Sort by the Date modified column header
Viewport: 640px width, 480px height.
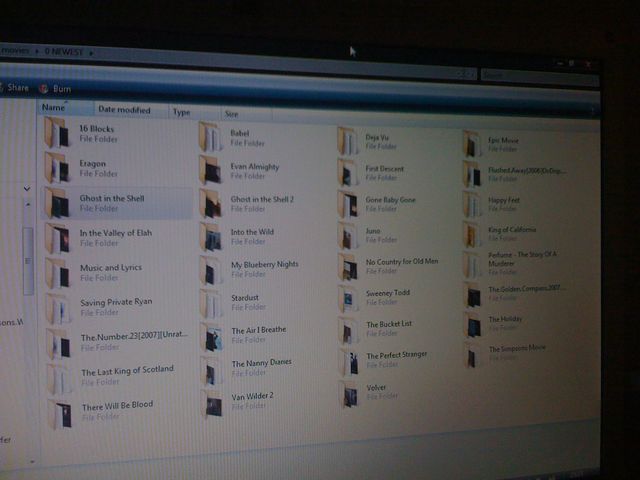tap(131, 110)
